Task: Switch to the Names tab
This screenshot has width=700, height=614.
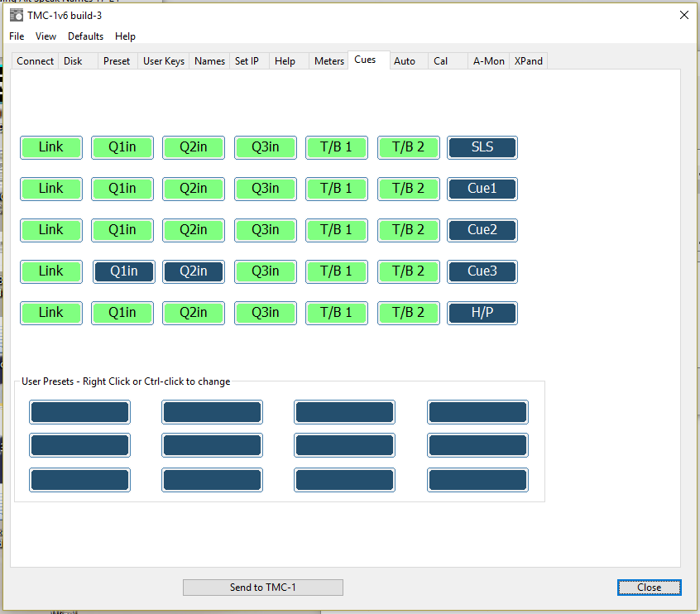Action: (209, 61)
